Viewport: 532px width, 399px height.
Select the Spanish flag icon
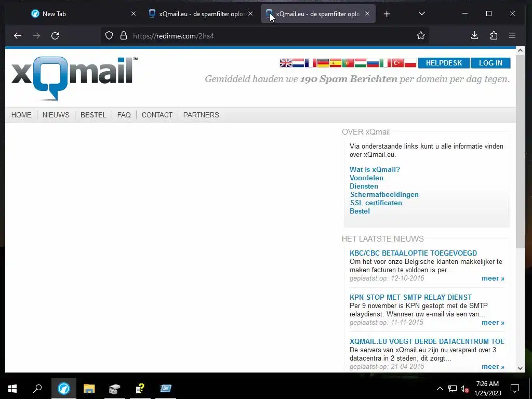pyautogui.click(x=335, y=63)
